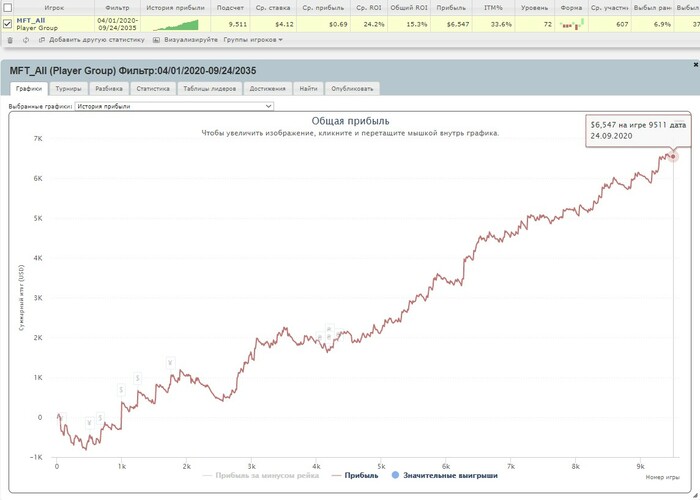The width and height of the screenshot is (700, 500).
Task: Open the Достижения tab
Action: [x=267, y=88]
